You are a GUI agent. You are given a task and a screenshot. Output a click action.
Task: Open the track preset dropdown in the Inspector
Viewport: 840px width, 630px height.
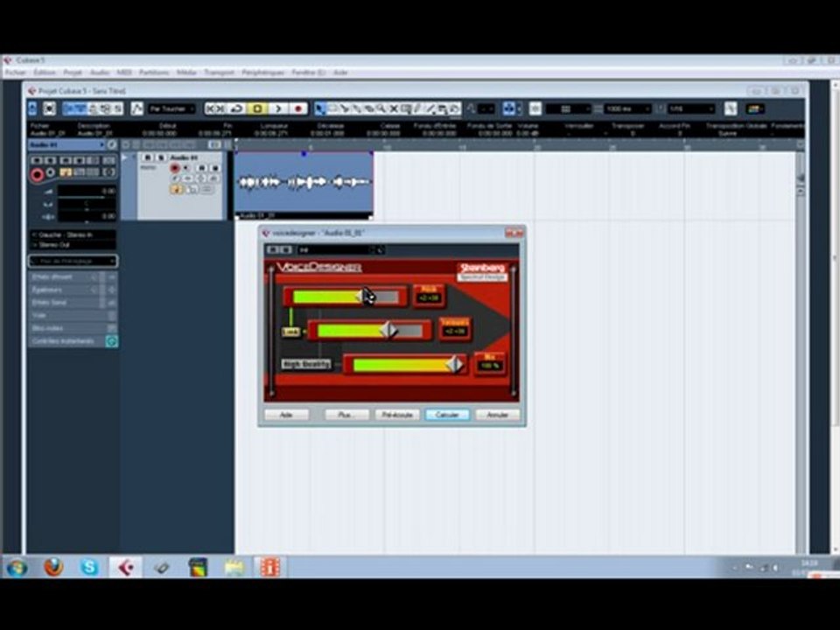point(73,261)
